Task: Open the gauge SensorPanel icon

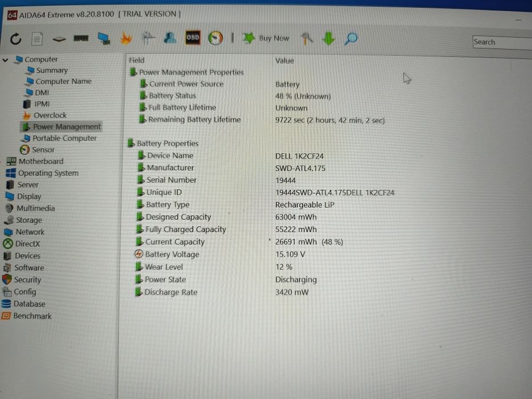Action: [x=216, y=38]
